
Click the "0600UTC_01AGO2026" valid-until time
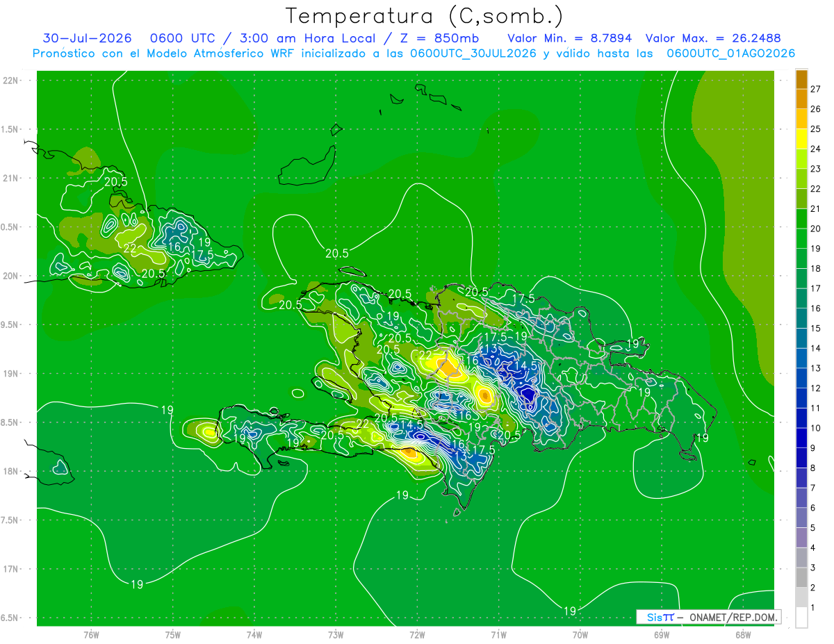731,53
